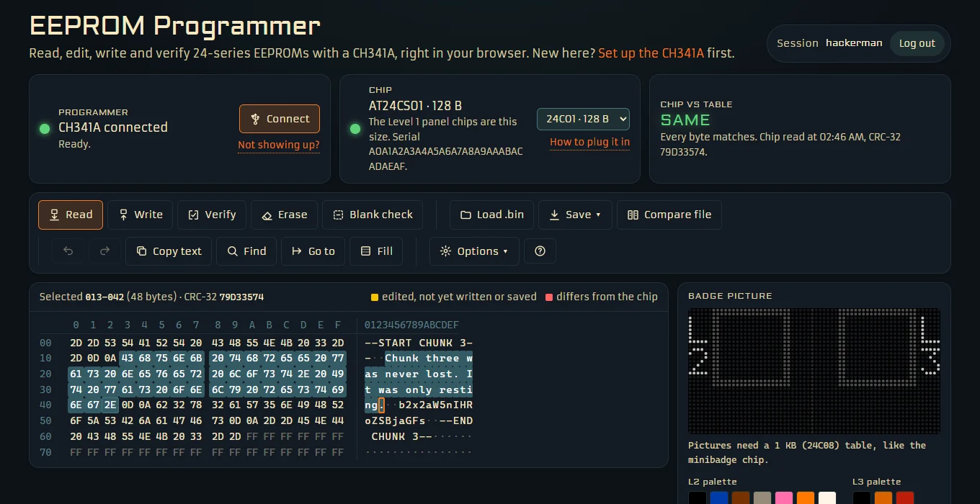Copy text of the selection

[169, 251]
